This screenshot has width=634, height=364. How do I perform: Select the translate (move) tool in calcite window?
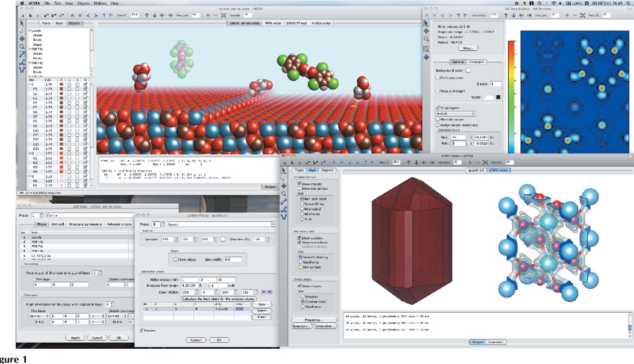point(22,39)
